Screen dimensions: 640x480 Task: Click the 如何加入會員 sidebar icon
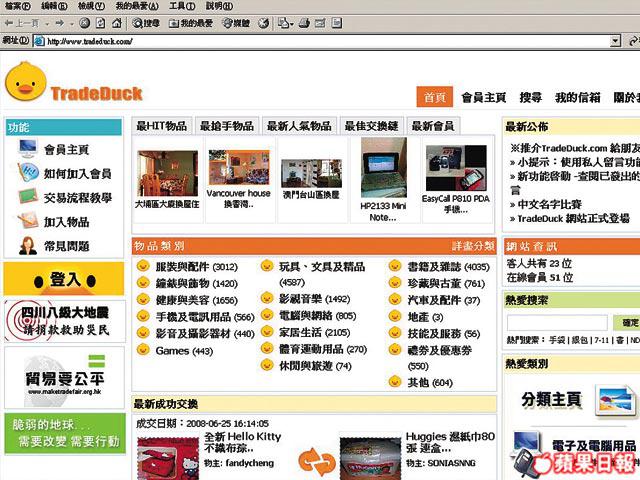(27, 173)
